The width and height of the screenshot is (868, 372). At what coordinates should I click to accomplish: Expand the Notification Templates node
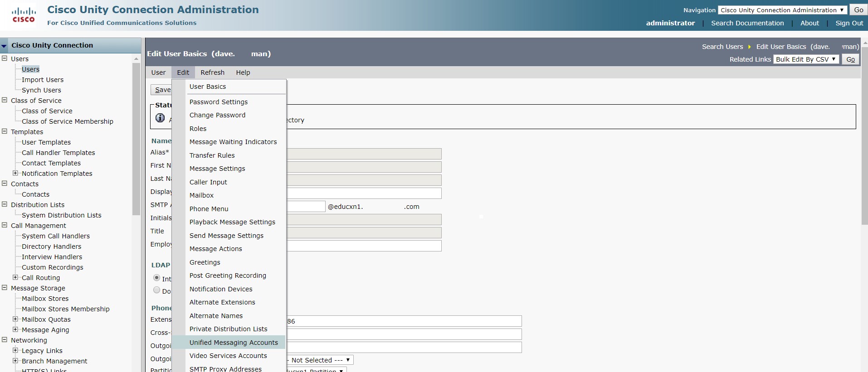[x=15, y=173]
